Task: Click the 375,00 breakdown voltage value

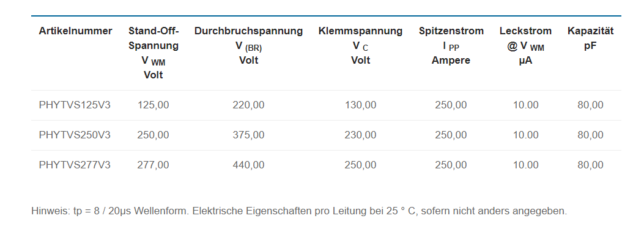Action: 248,135
